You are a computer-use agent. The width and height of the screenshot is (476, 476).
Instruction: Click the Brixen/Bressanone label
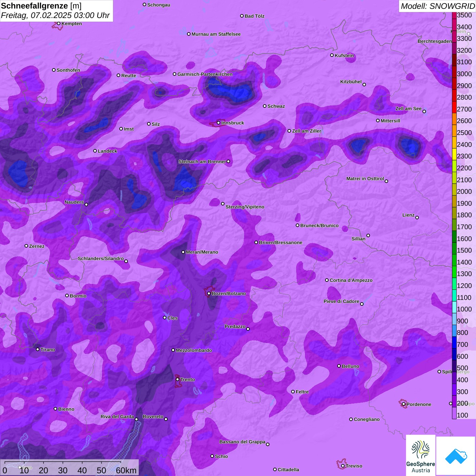[x=280, y=242]
